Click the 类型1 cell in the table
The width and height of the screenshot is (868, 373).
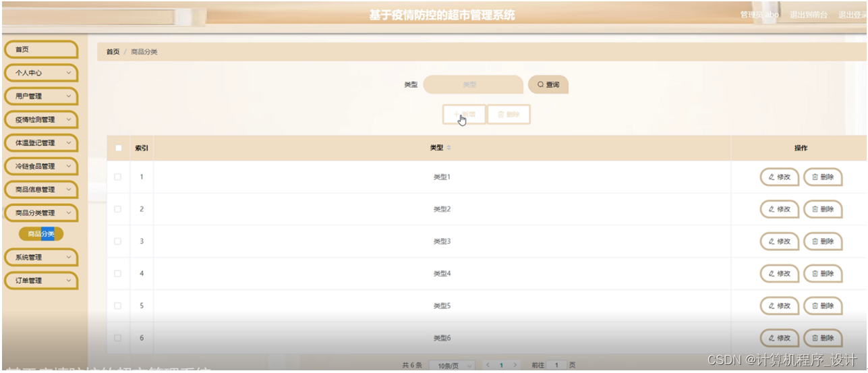pyautogui.click(x=442, y=177)
